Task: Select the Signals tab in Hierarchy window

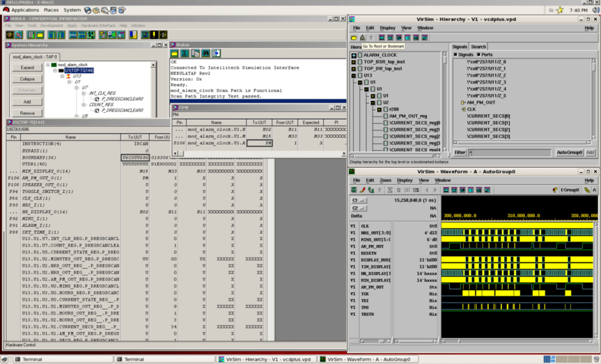Action: click(460, 47)
